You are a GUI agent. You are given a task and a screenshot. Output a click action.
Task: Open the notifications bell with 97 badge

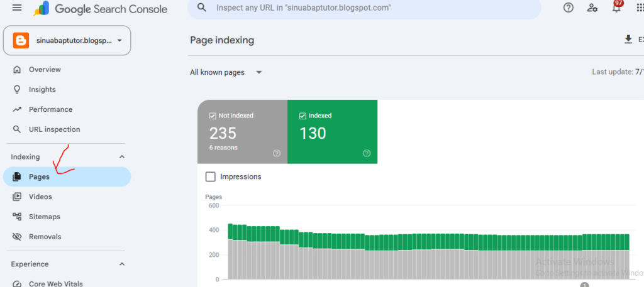click(x=617, y=6)
